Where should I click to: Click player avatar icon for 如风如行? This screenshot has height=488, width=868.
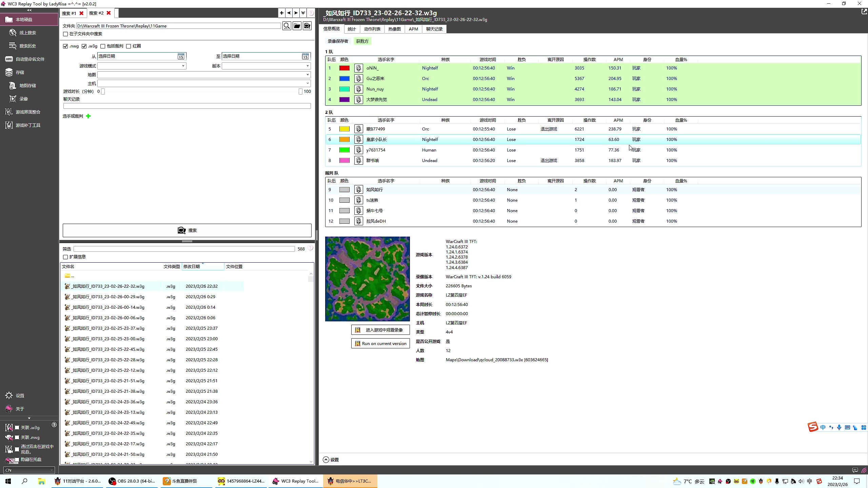[x=358, y=189]
